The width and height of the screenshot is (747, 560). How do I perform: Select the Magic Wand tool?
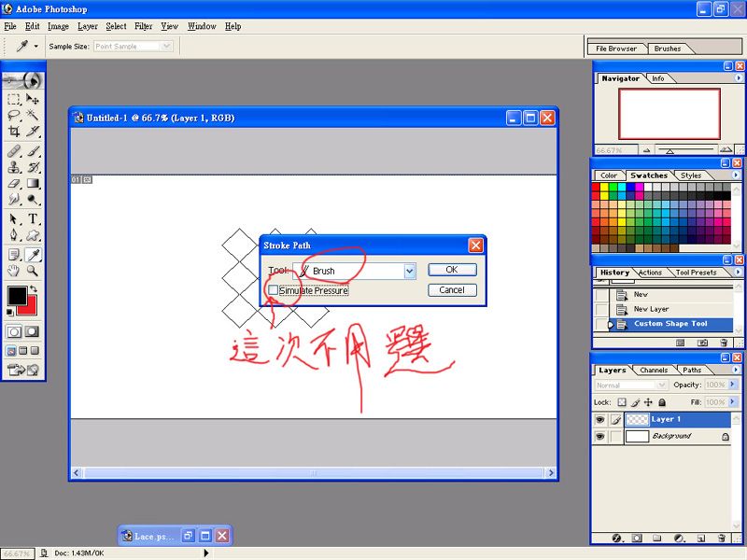tap(33, 115)
